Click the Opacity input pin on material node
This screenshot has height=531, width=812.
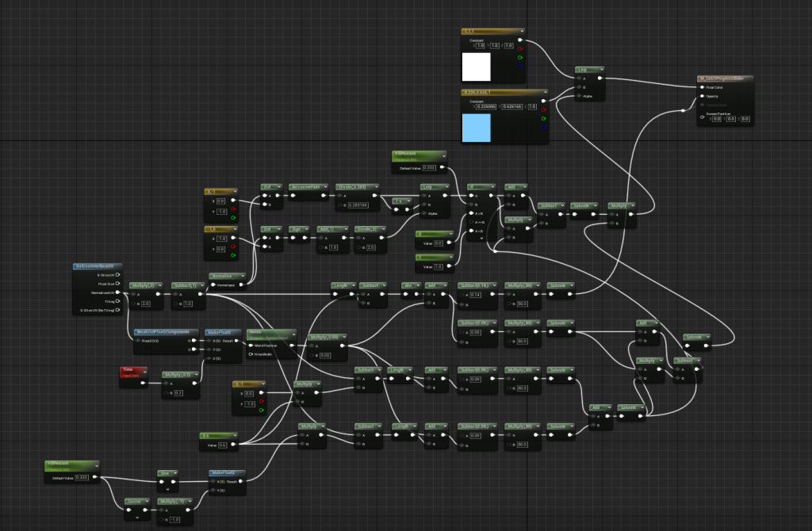[x=701, y=96]
